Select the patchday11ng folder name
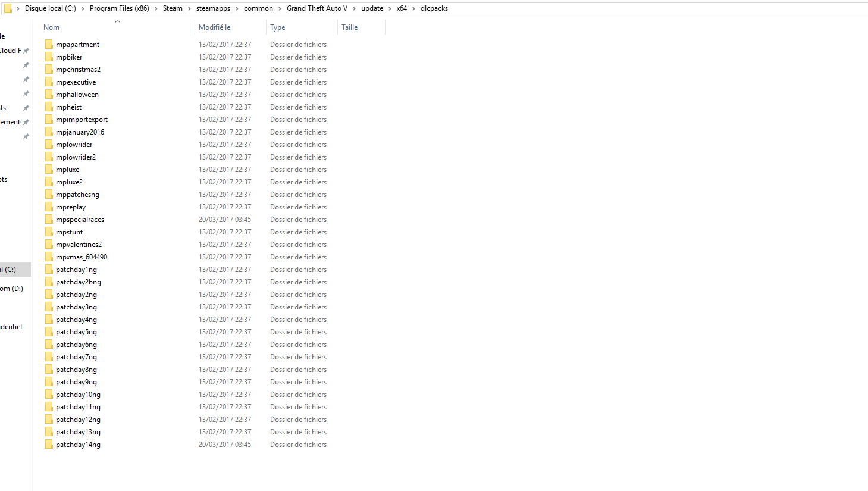 78,407
